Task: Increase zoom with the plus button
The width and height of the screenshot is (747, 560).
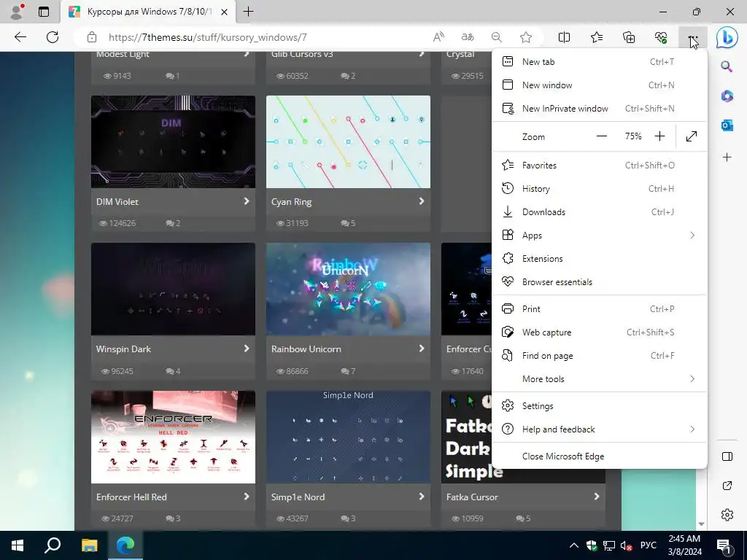Action: pyautogui.click(x=659, y=136)
